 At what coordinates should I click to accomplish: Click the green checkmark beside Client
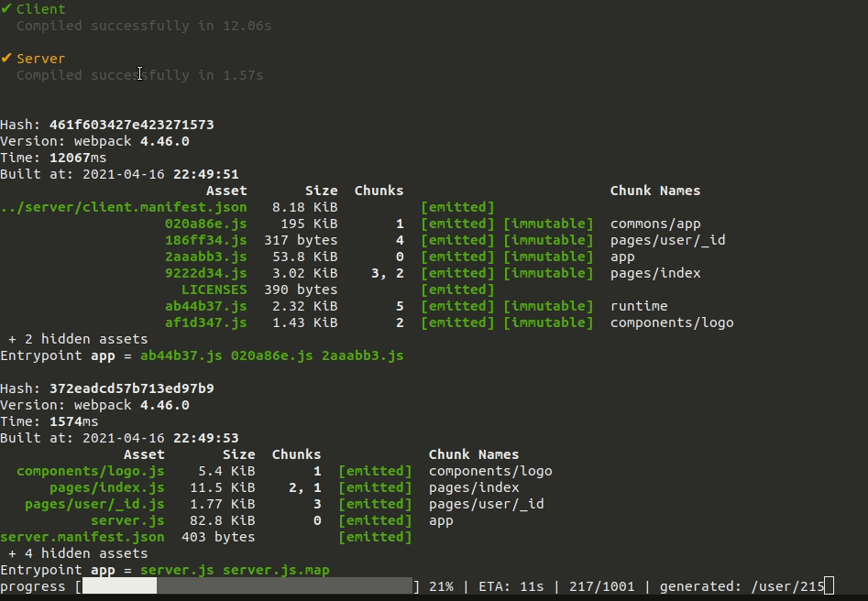coord(7,8)
